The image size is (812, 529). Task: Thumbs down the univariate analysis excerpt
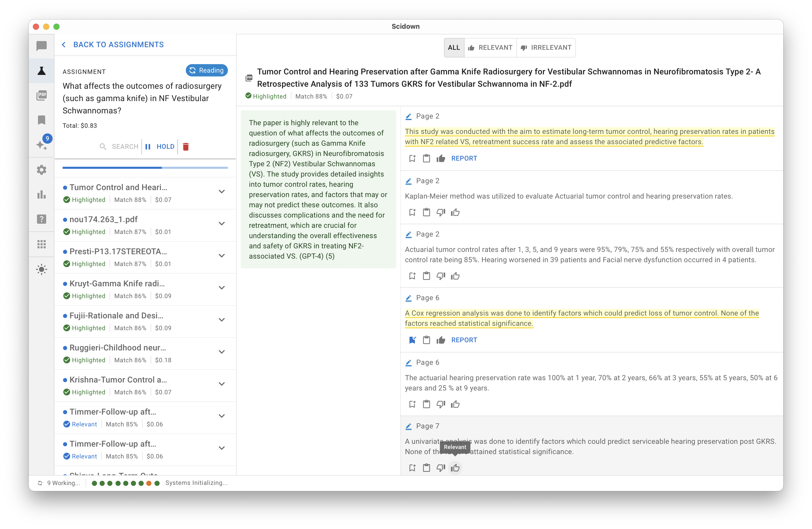pyautogui.click(x=441, y=468)
